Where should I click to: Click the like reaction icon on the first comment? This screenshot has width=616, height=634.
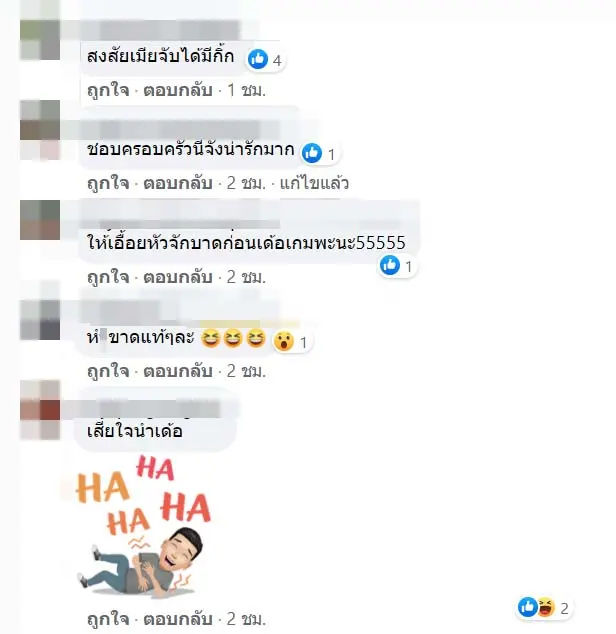[258, 59]
